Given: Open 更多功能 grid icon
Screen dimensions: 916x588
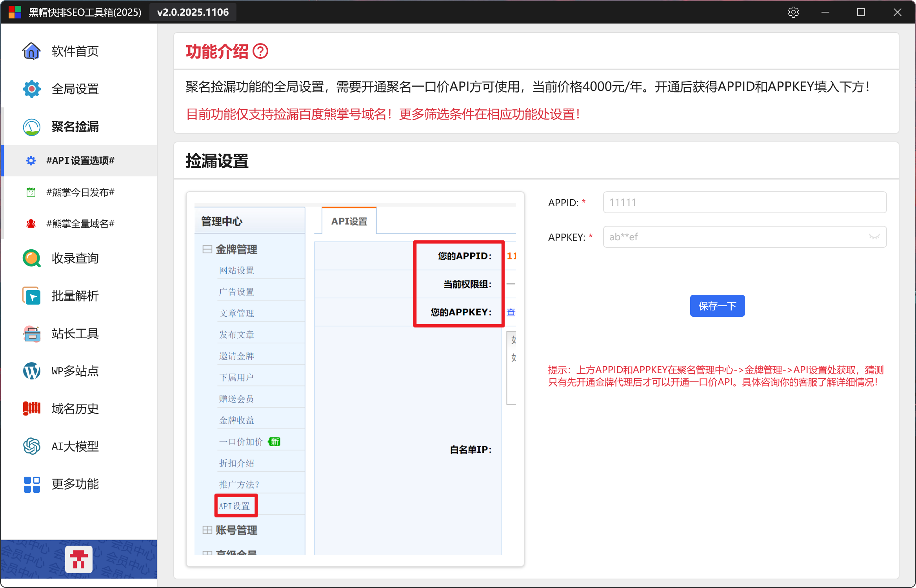Looking at the screenshot, I should coord(31,484).
